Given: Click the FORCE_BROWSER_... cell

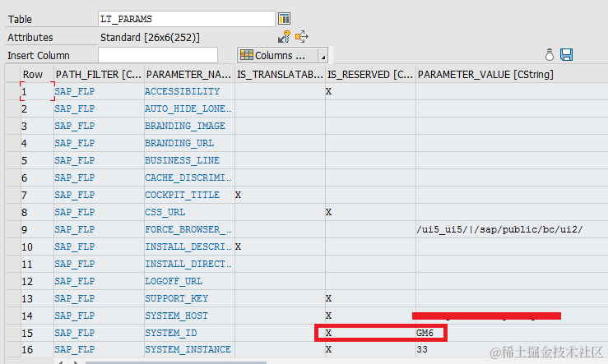Looking at the screenshot, I should 189,229.
